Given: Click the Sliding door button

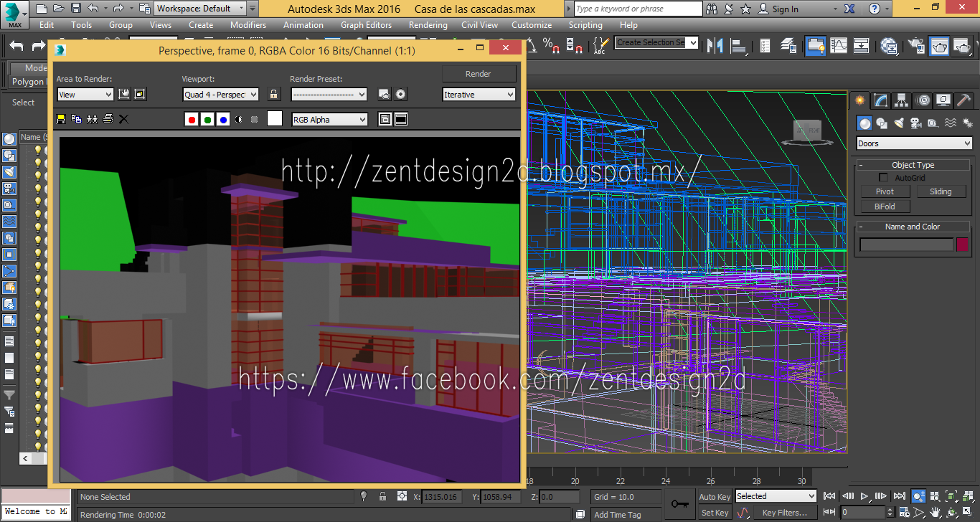Looking at the screenshot, I should pyautogui.click(x=941, y=191).
